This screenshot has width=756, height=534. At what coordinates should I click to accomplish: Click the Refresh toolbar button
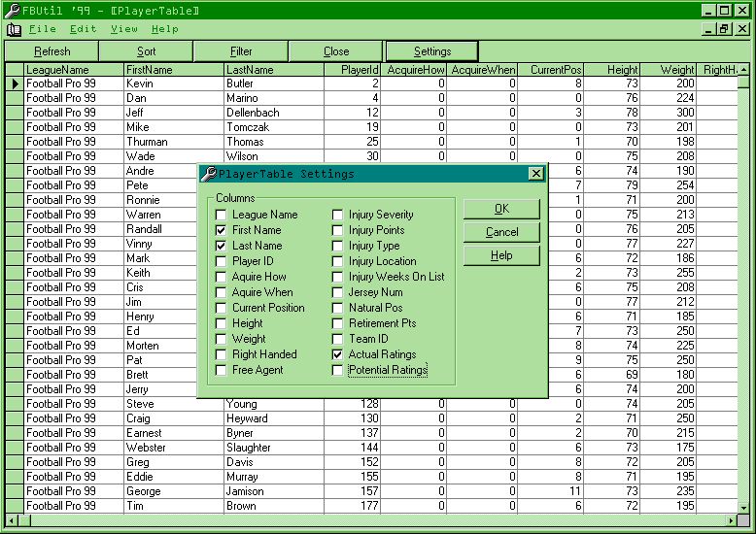(52, 51)
